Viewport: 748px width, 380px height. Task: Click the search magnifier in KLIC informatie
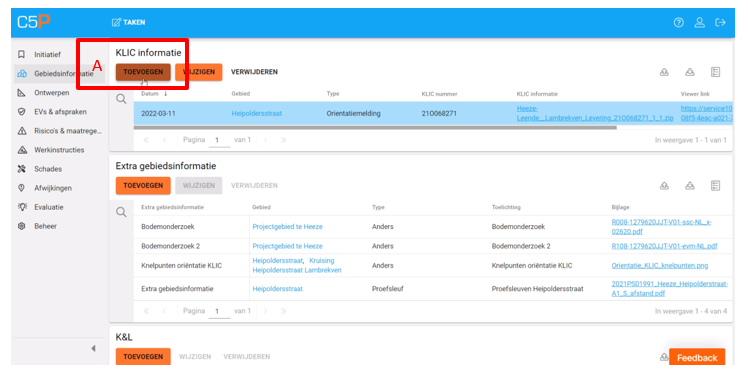[x=121, y=99]
